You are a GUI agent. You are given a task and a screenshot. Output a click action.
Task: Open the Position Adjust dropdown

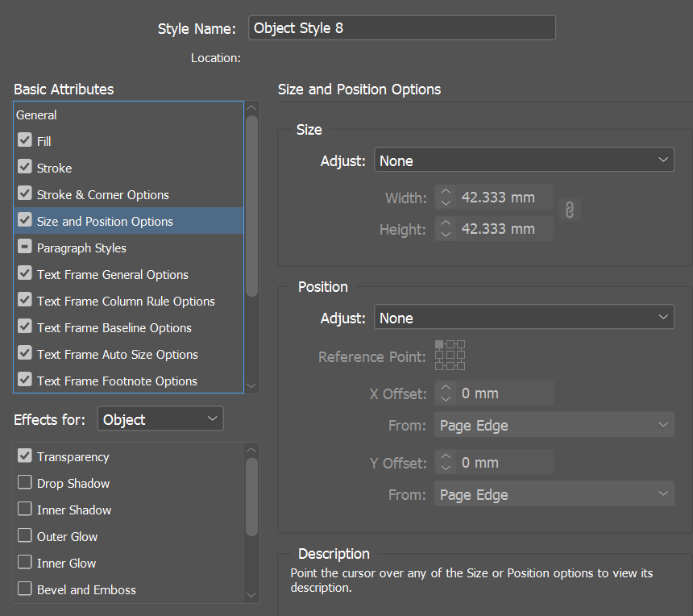pyautogui.click(x=525, y=318)
